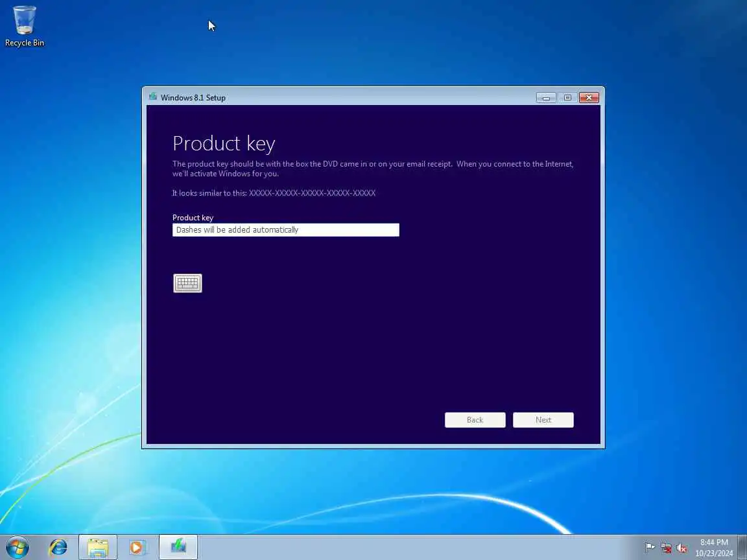The width and height of the screenshot is (747, 560).
Task: Click into the Product key input field
Action: [286, 230]
